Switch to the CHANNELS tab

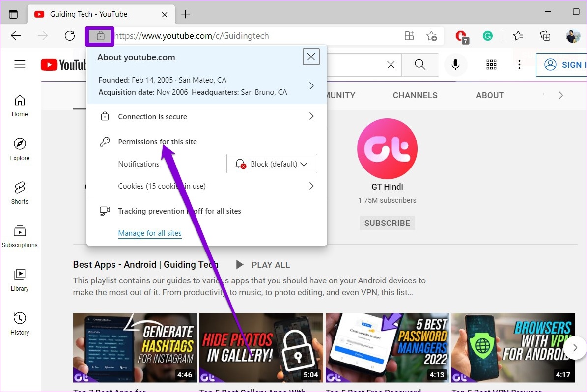click(415, 95)
